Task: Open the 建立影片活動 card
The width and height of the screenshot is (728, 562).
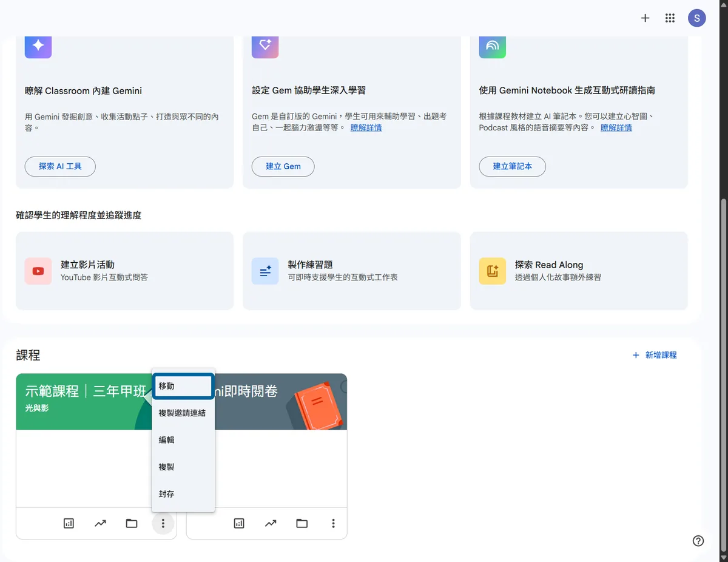Action: [124, 271]
